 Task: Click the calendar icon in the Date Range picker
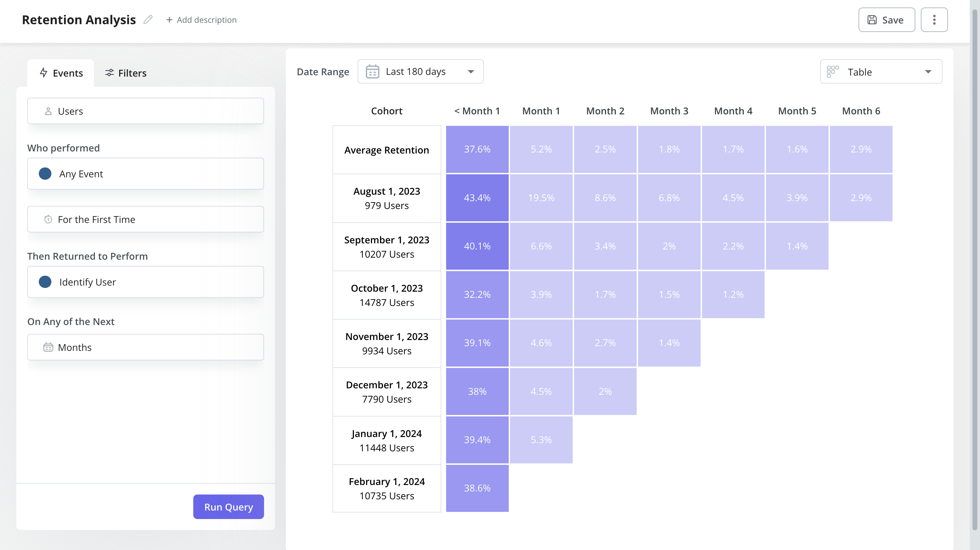tap(373, 71)
